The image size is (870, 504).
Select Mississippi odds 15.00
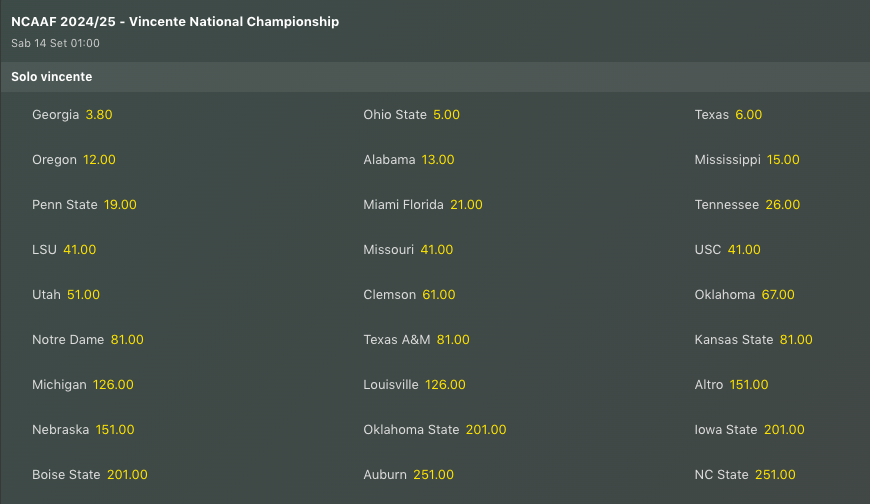click(783, 160)
